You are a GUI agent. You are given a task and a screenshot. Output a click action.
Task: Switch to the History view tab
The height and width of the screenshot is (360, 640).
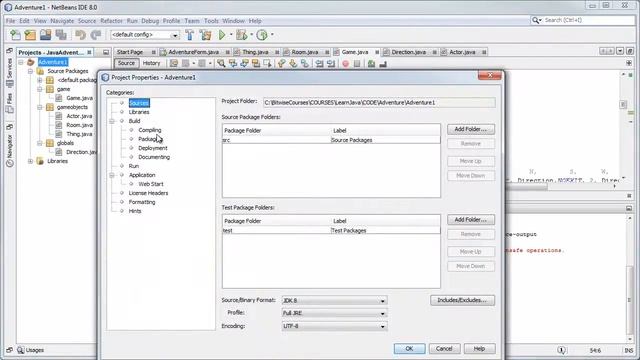pyautogui.click(x=151, y=63)
